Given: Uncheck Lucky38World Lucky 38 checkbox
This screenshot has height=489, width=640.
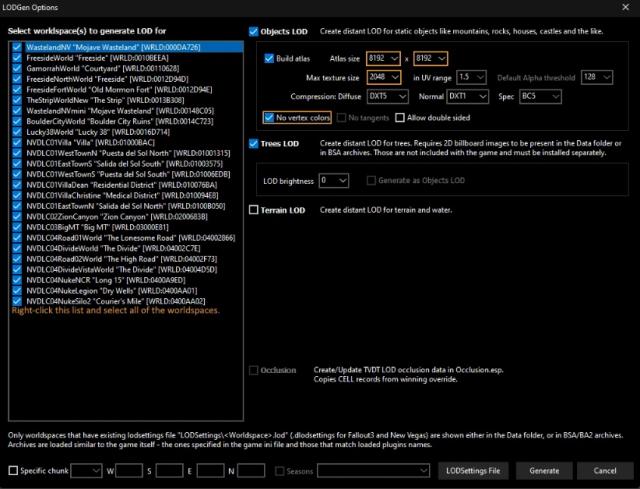Looking at the screenshot, I should coord(17,132).
